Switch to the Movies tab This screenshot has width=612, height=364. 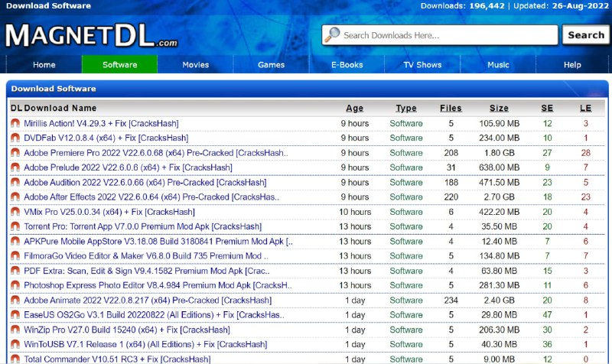[196, 65]
